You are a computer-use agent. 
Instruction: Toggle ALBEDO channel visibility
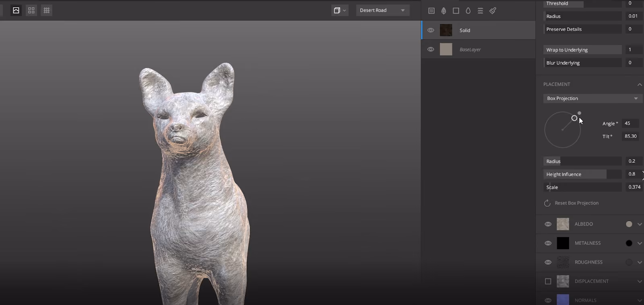(548, 224)
